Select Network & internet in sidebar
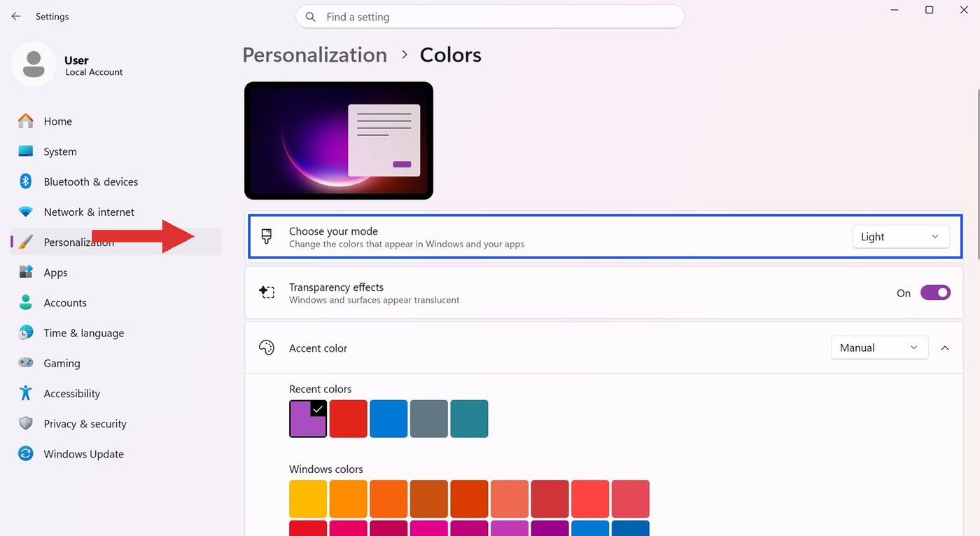The width and height of the screenshot is (980, 536). (116, 212)
